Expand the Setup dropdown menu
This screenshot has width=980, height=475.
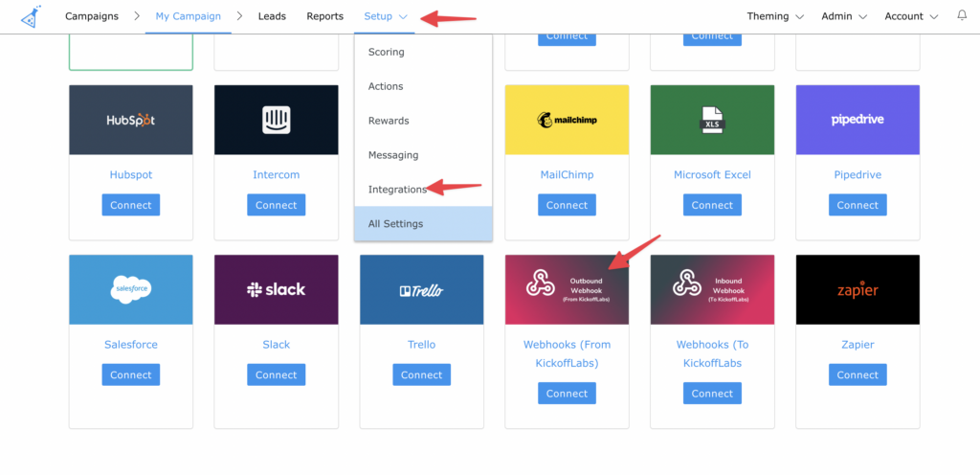(x=385, y=16)
